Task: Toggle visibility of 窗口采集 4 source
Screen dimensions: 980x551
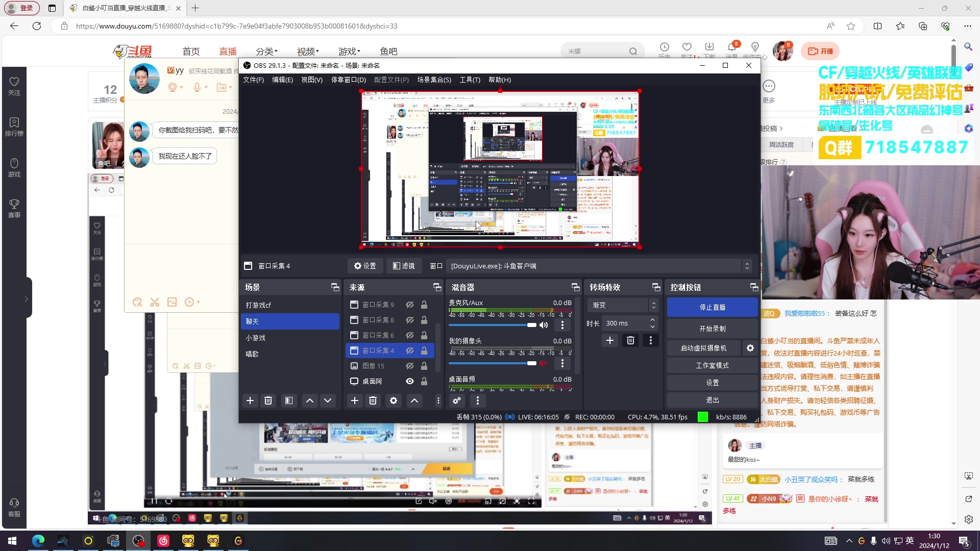Action: (x=409, y=350)
